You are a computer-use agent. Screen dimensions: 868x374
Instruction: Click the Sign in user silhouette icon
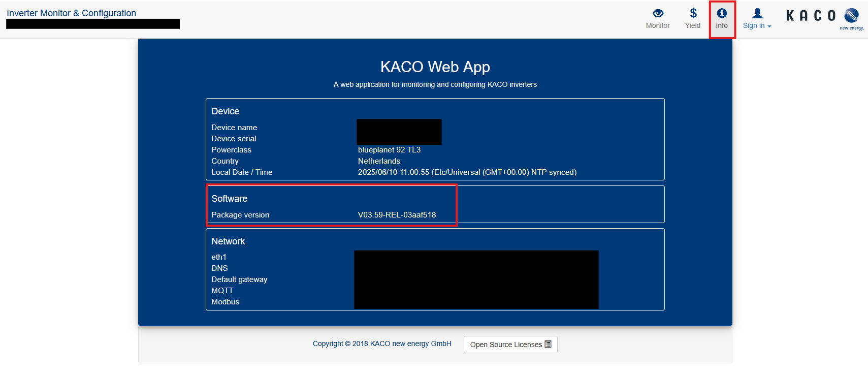click(x=757, y=13)
